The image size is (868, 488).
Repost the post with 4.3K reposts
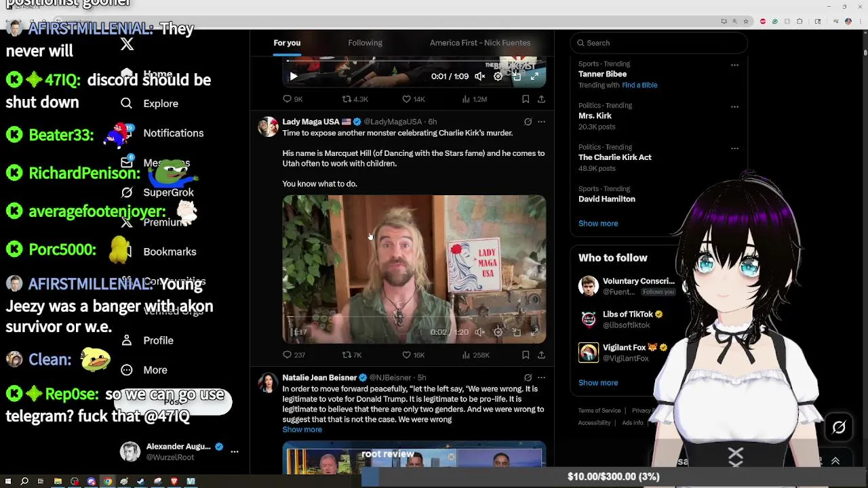pos(355,99)
